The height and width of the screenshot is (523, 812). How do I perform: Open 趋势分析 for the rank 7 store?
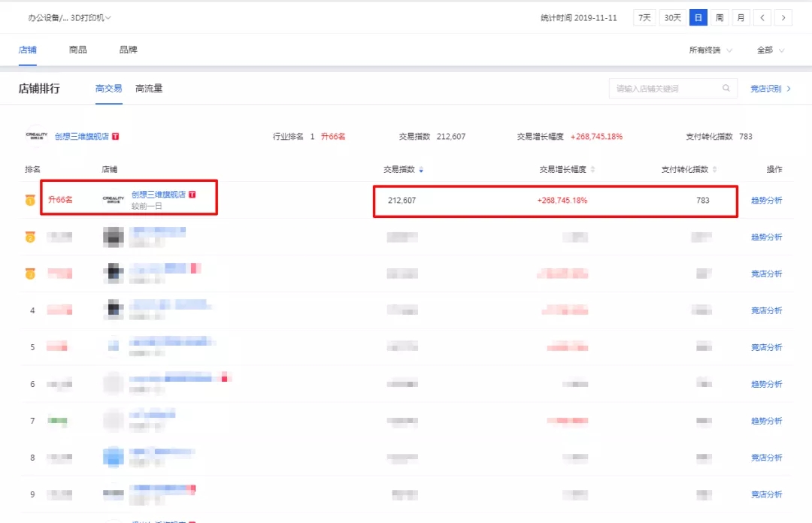click(766, 421)
